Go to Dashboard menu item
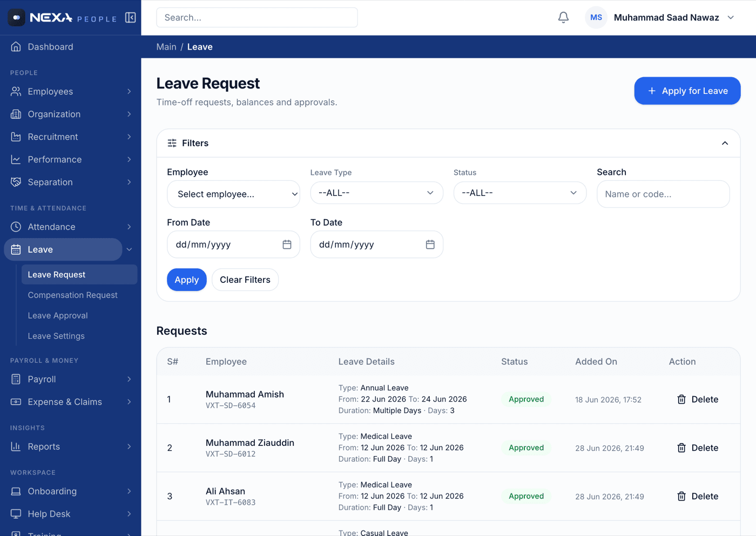Screen dimensions: 756x536 point(71,47)
